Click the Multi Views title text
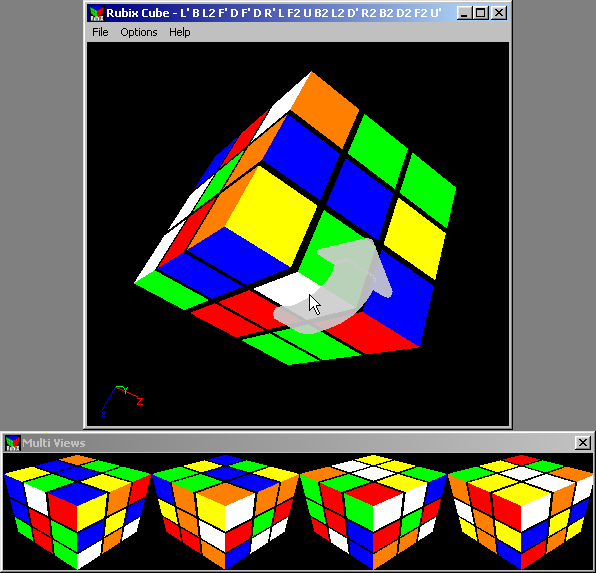The image size is (596, 573). 54,443
